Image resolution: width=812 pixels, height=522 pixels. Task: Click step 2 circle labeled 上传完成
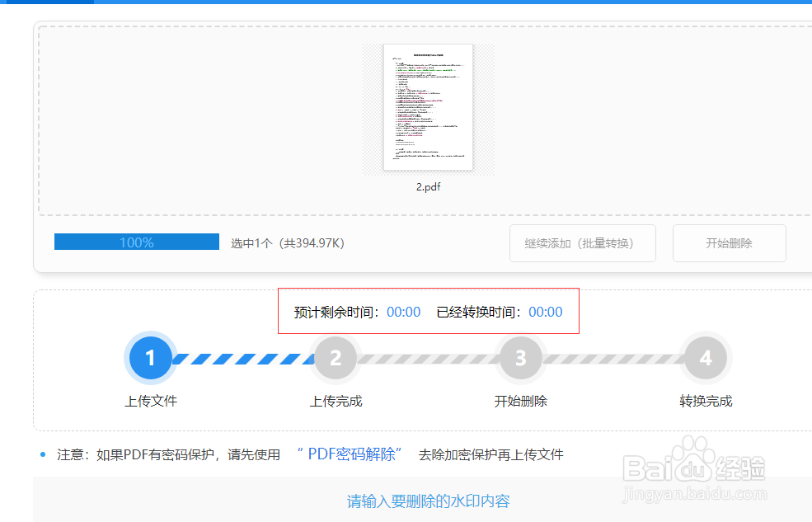click(336, 358)
